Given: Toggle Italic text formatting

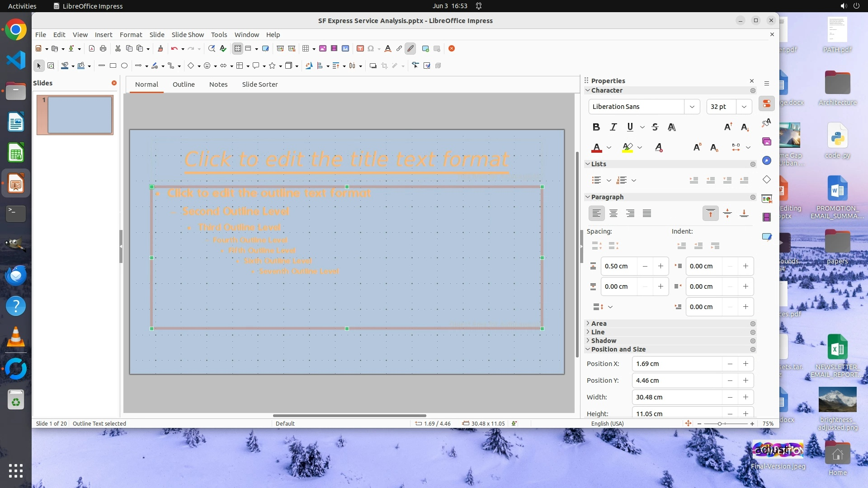Looking at the screenshot, I should pos(613,127).
